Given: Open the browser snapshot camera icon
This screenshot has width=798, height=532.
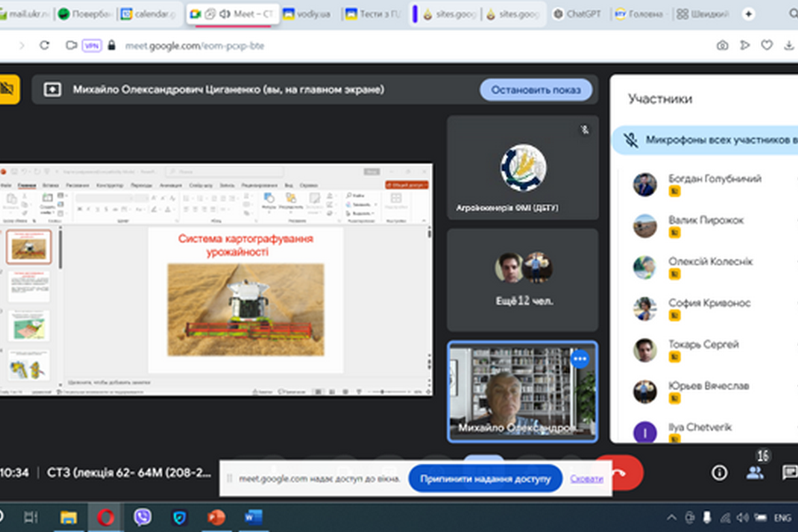Looking at the screenshot, I should coord(722,46).
